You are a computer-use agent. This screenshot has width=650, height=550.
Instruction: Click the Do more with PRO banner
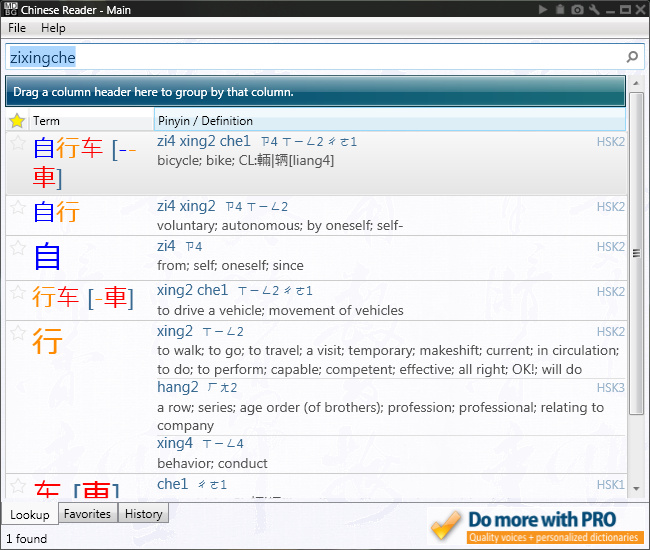point(542,519)
